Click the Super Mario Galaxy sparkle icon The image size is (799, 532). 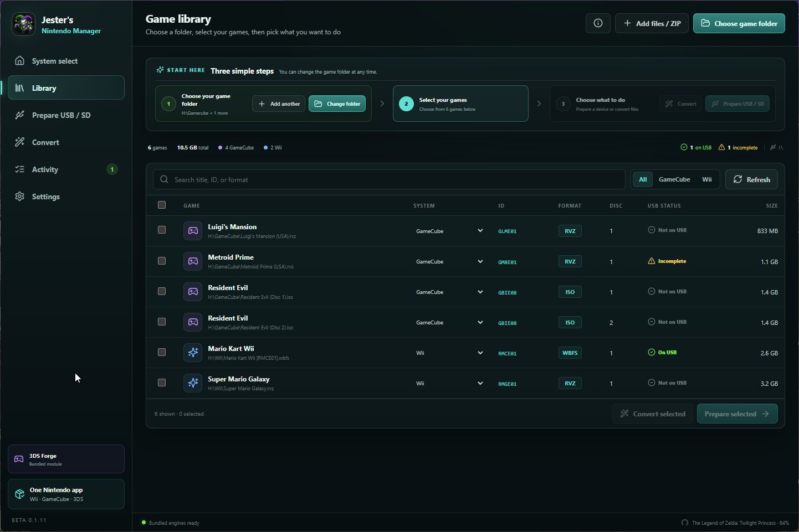point(193,383)
